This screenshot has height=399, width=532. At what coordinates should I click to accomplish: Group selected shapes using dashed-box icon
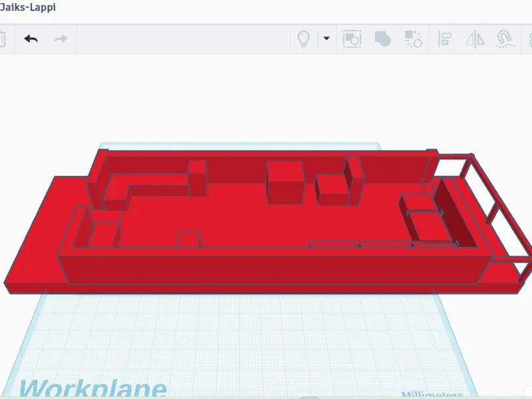click(352, 39)
